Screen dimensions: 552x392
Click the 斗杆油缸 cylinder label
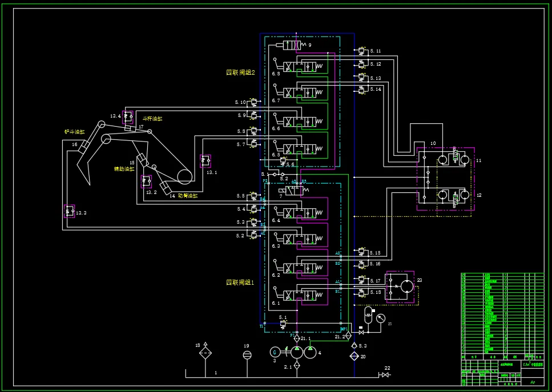[153, 119]
